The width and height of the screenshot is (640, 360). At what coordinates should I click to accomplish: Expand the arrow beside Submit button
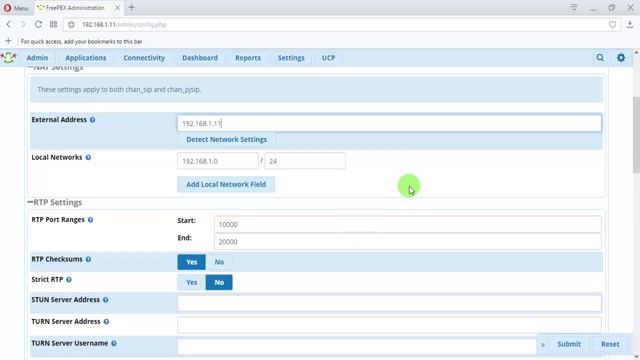pyautogui.click(x=543, y=344)
